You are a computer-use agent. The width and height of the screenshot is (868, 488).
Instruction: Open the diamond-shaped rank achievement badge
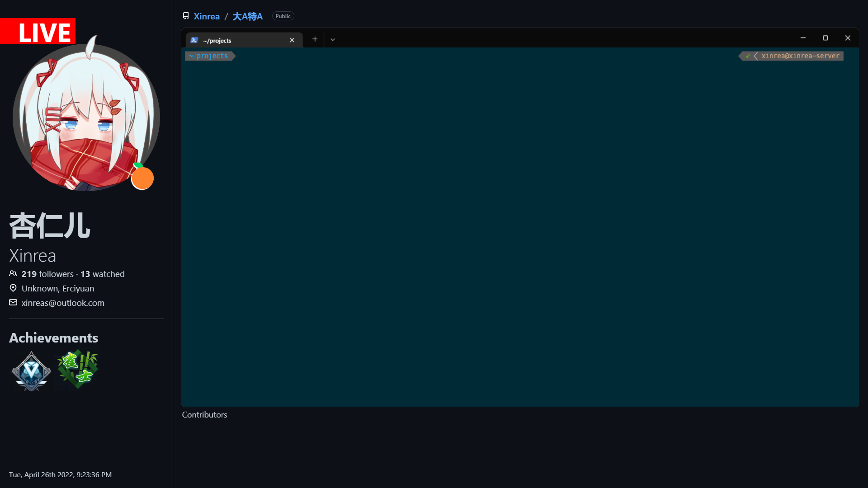[31, 371]
